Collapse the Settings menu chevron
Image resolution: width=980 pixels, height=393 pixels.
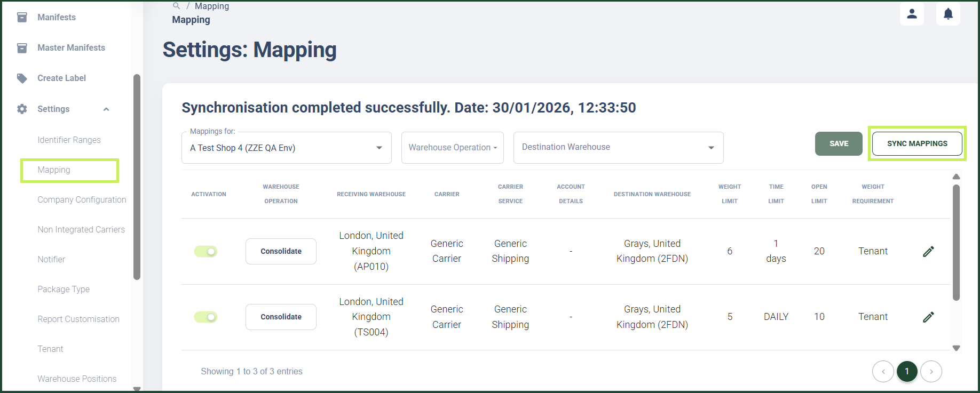click(x=106, y=109)
